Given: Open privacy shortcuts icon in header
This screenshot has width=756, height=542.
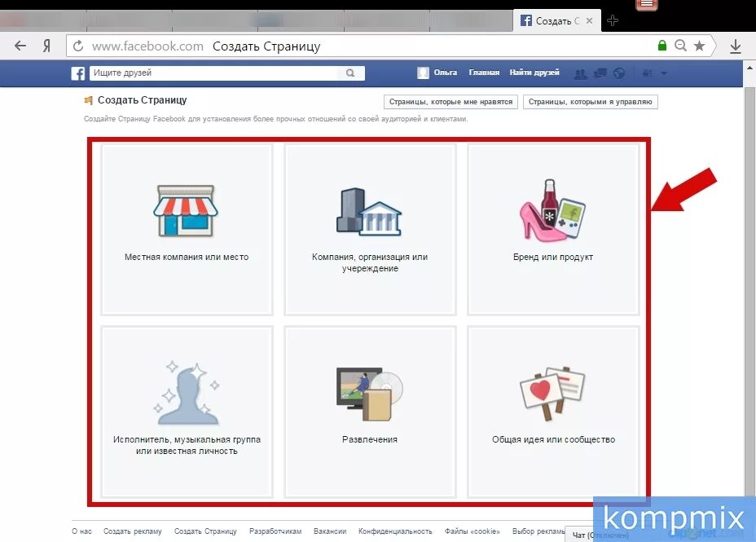Looking at the screenshot, I should 647,73.
